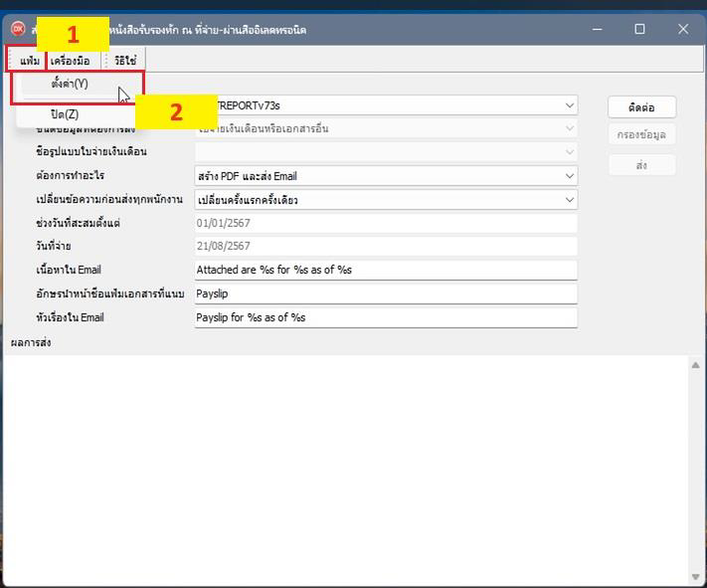
Task: Click the scroll down arrow in results
Action: 695,576
